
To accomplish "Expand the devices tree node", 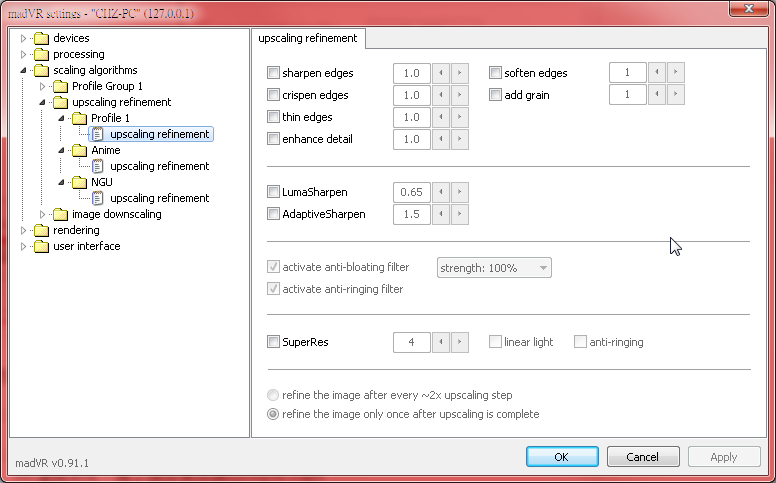I will pos(23,38).
